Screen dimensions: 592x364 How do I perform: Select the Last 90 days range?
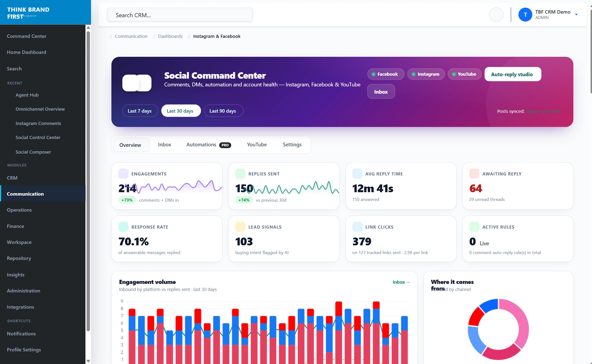tap(223, 111)
